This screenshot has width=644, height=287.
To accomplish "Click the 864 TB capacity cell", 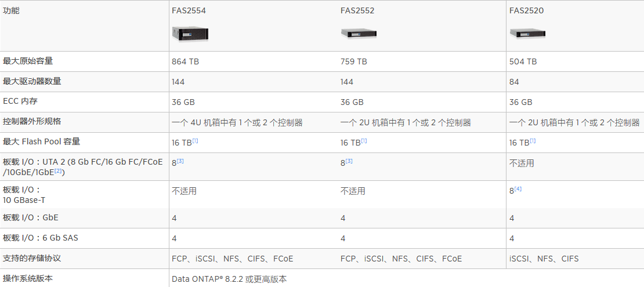I will (x=185, y=61).
